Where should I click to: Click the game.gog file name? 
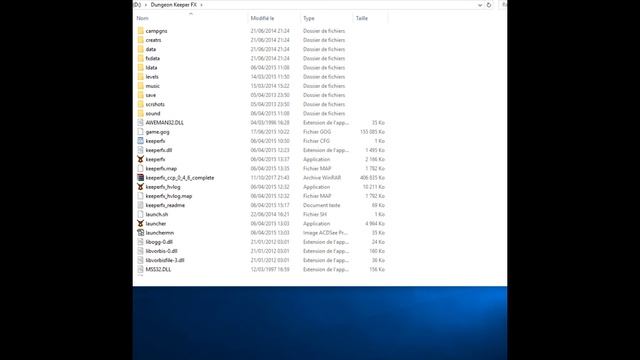tap(158, 132)
